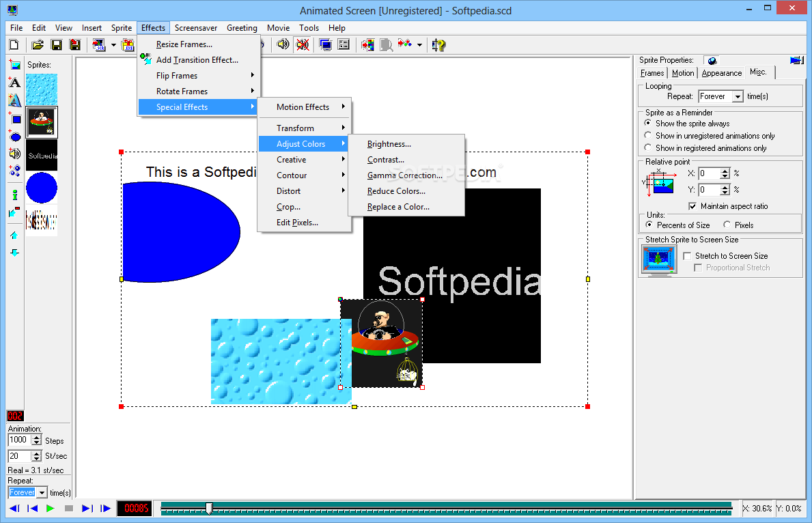812x523 pixels.
Task: Switch to the Motion tab
Action: pos(682,73)
